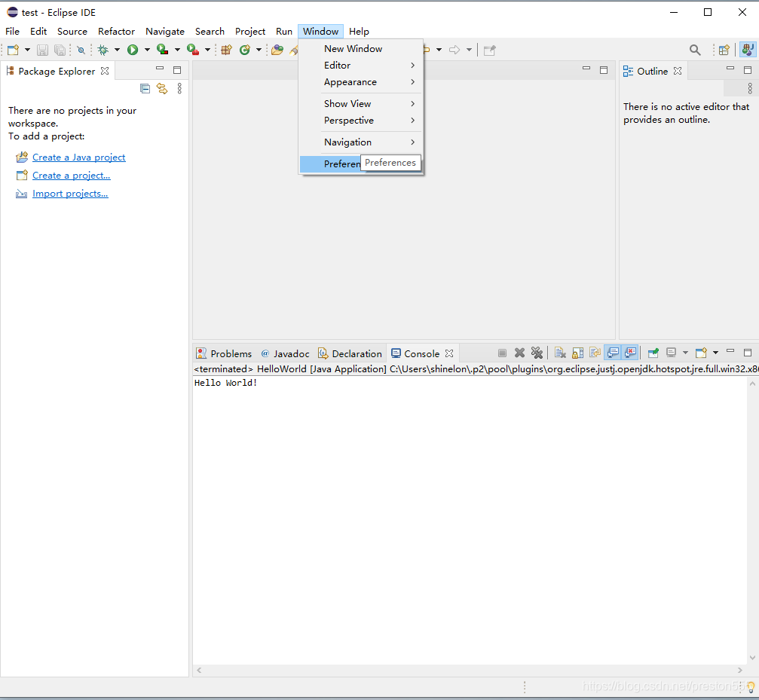
Task: Minimize the Package Explorer panel
Action: 160,69
